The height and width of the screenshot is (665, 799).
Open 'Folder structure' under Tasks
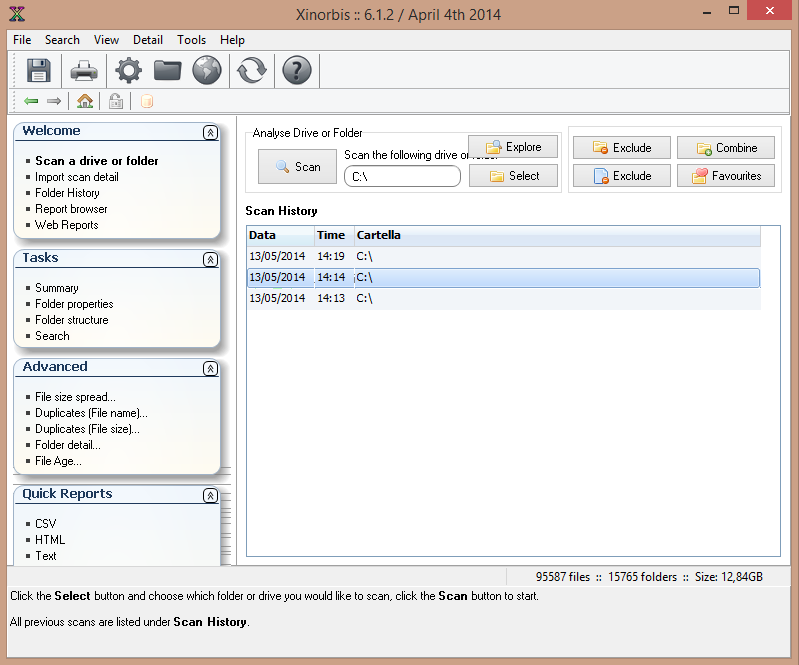[x=71, y=320]
